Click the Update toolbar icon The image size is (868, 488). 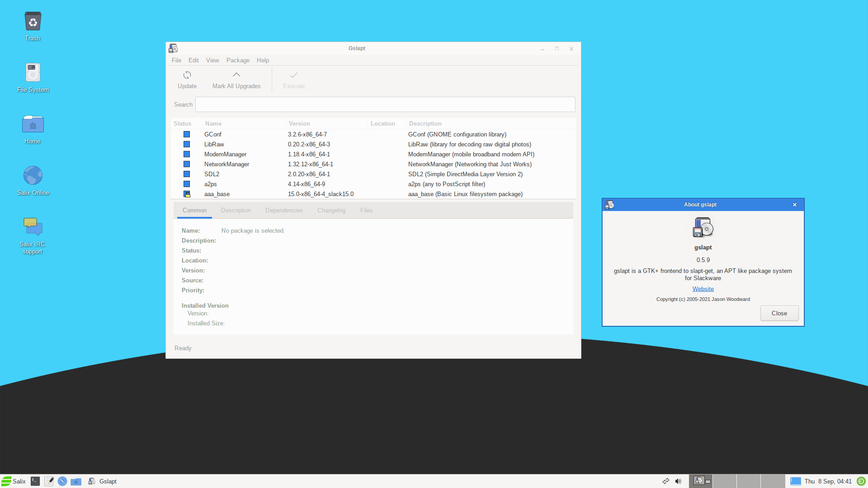pyautogui.click(x=187, y=75)
